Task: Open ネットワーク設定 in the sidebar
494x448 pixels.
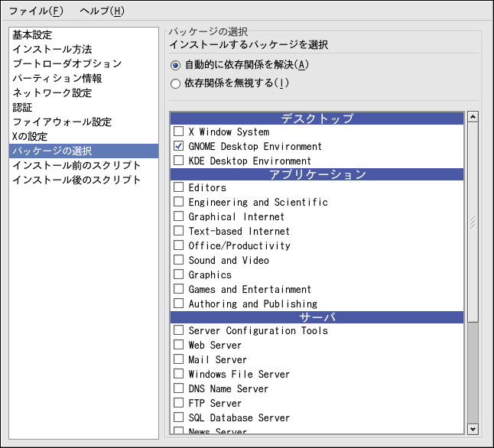Action: point(52,93)
